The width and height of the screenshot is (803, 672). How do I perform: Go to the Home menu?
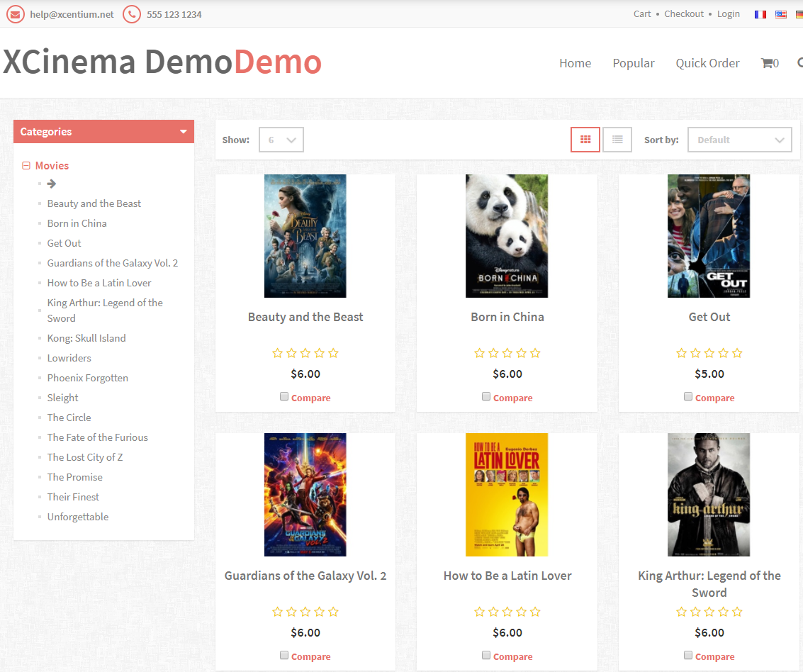[575, 63]
